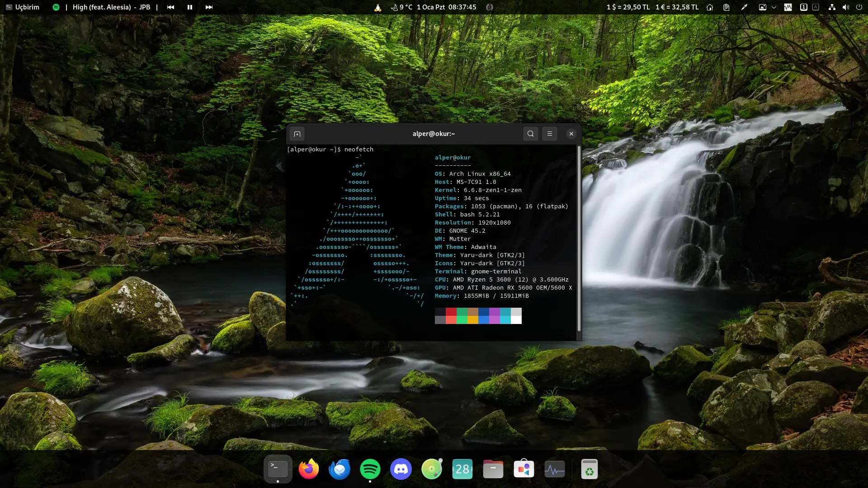The image size is (868, 488).
Task: Click the terminal vertical scrollbar
Action: pyautogui.click(x=579, y=239)
